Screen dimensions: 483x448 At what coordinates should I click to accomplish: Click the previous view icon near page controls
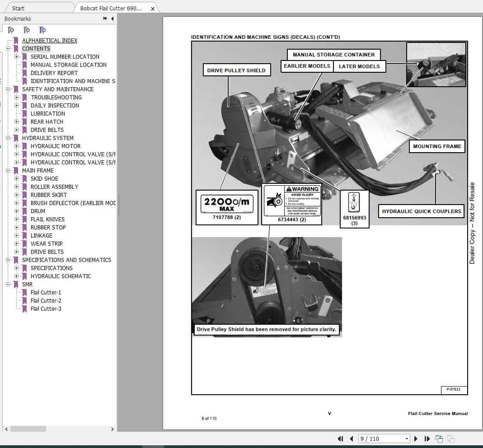[438, 439]
